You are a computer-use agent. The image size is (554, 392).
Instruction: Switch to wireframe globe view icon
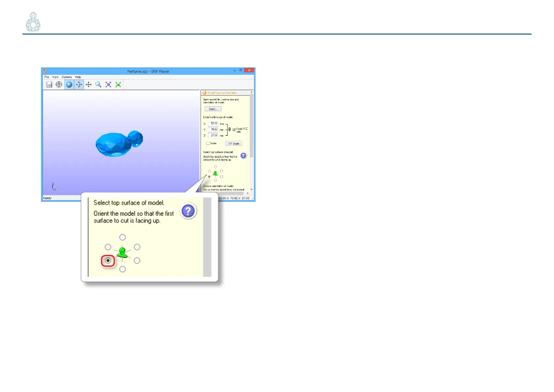point(59,85)
